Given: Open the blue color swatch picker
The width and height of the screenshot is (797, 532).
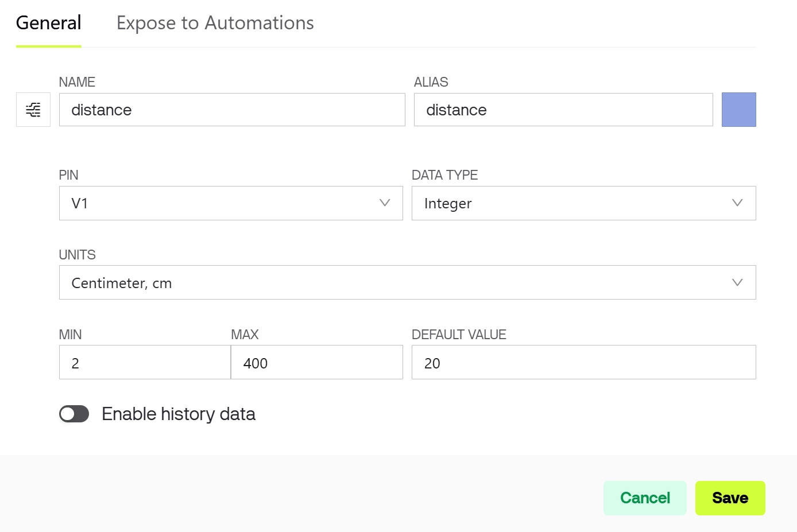Looking at the screenshot, I should pyautogui.click(x=738, y=110).
